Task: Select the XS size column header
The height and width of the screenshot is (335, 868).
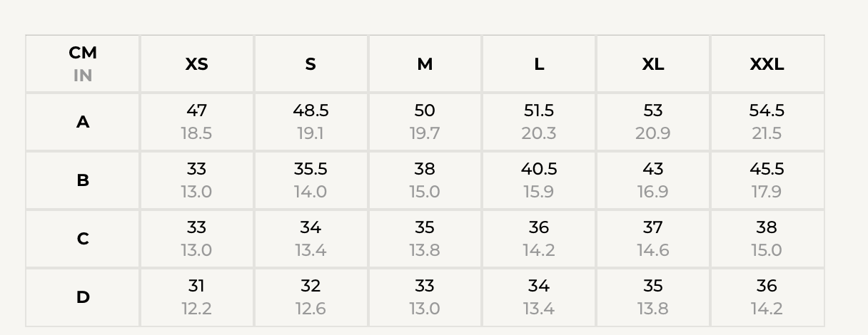Action: tap(197, 64)
